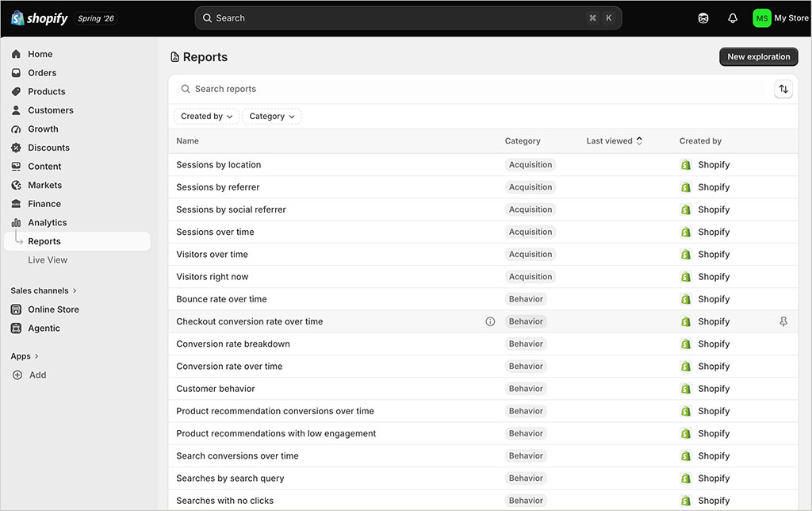This screenshot has height=511, width=812.
Task: Open the Conversion rate over time report
Action: (x=229, y=367)
